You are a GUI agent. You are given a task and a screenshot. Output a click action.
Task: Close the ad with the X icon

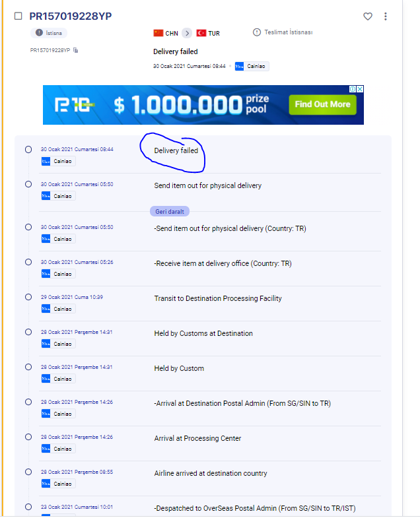click(360, 89)
